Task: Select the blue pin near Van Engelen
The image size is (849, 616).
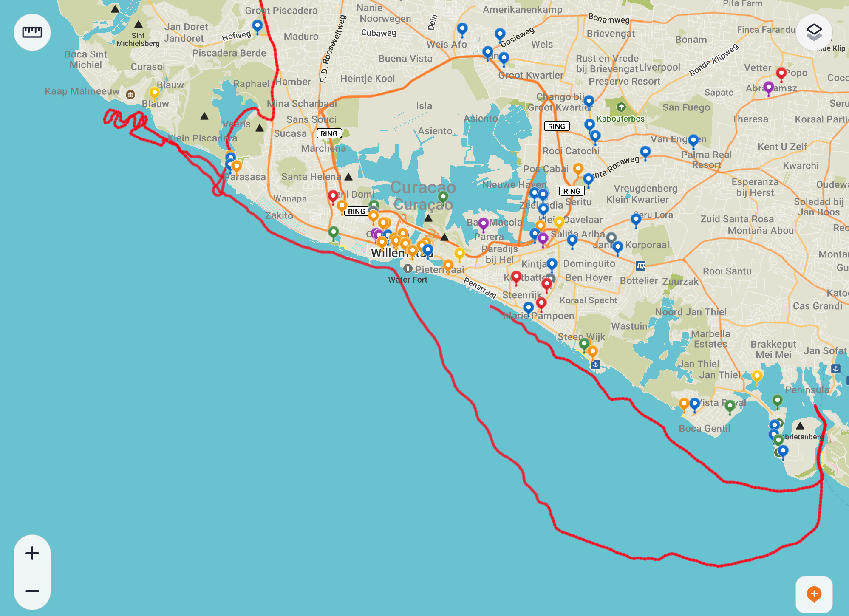Action: point(693,140)
